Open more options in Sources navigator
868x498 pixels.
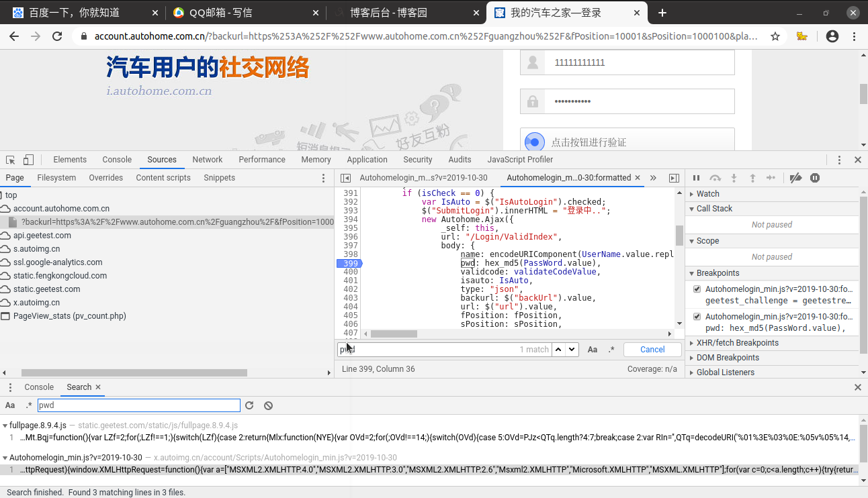(324, 178)
